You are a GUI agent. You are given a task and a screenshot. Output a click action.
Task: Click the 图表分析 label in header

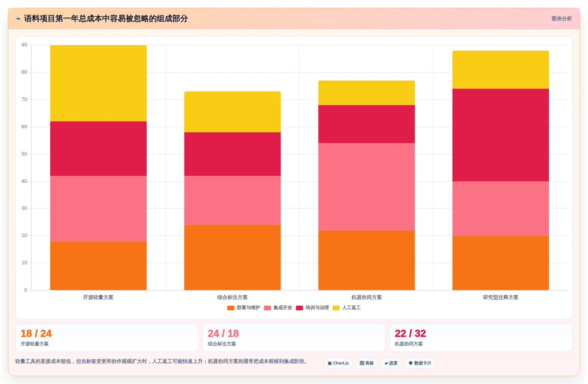pos(561,19)
